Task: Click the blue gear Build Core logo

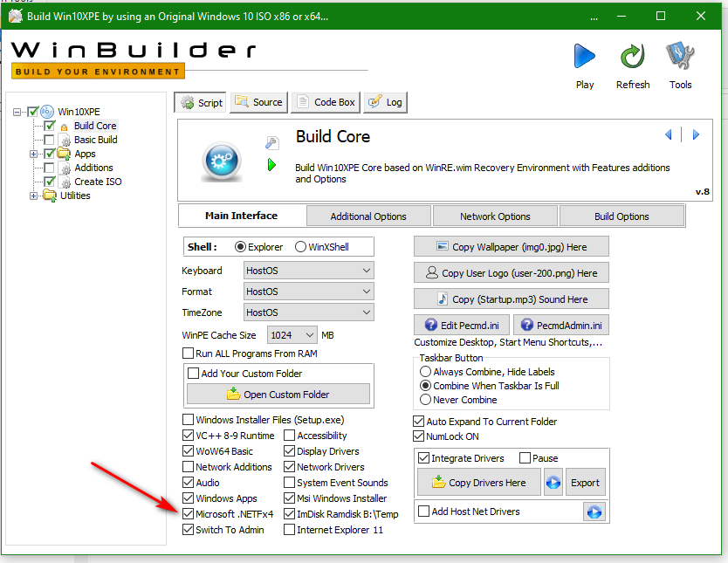Action: tap(222, 161)
